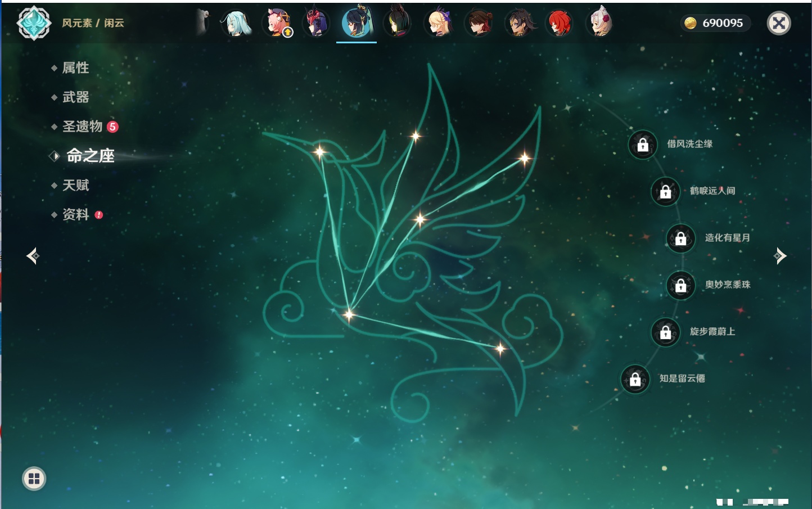Click the Mora amount 690095

tap(723, 23)
